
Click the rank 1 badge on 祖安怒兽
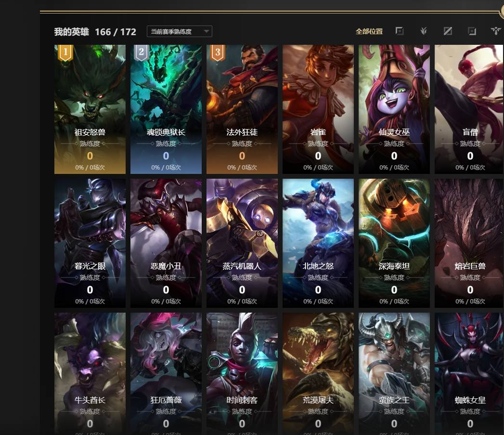pyautogui.click(x=65, y=53)
